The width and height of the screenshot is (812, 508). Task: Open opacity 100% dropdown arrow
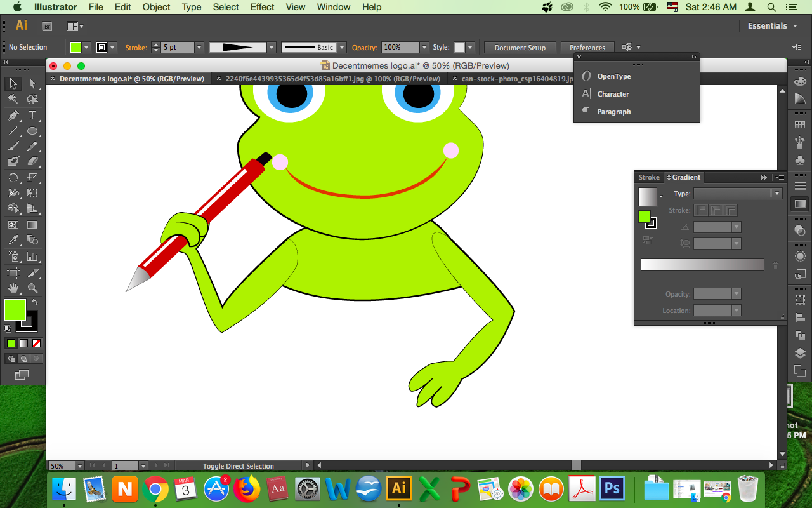424,48
